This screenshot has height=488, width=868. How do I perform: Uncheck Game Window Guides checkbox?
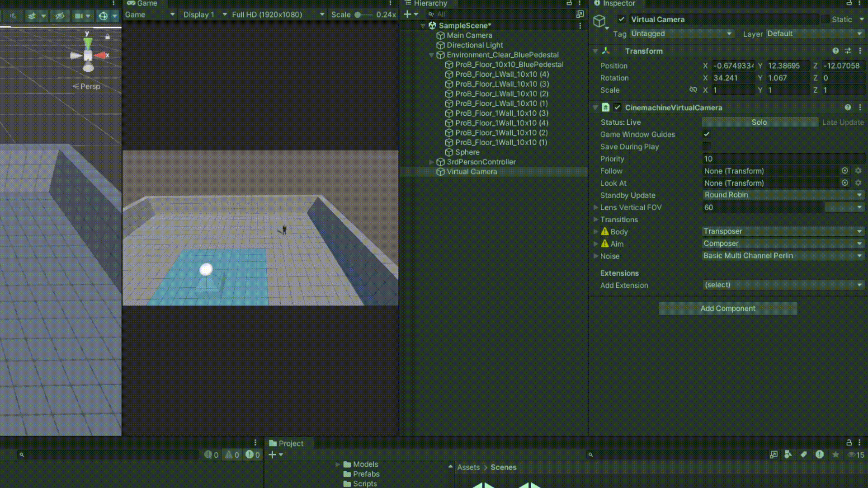point(707,134)
